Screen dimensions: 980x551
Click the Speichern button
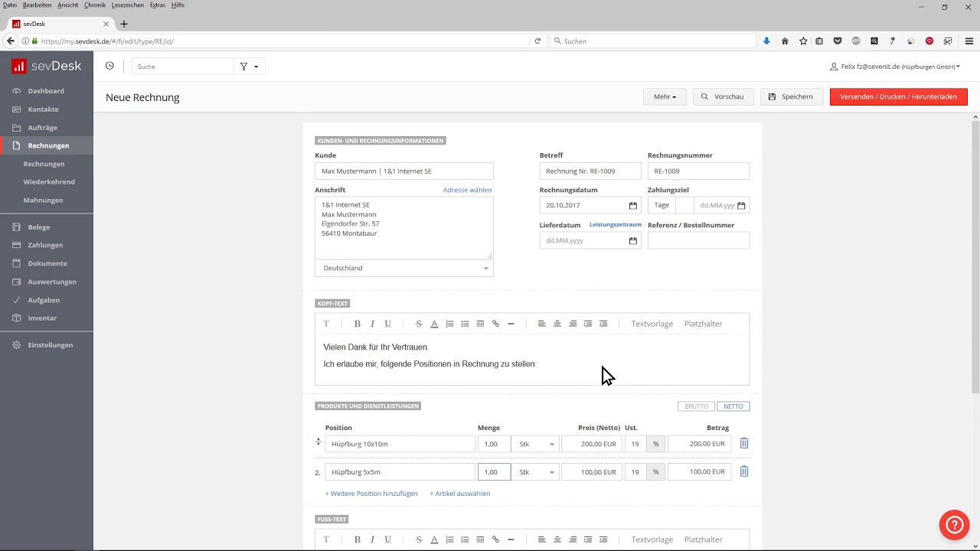[x=792, y=96]
